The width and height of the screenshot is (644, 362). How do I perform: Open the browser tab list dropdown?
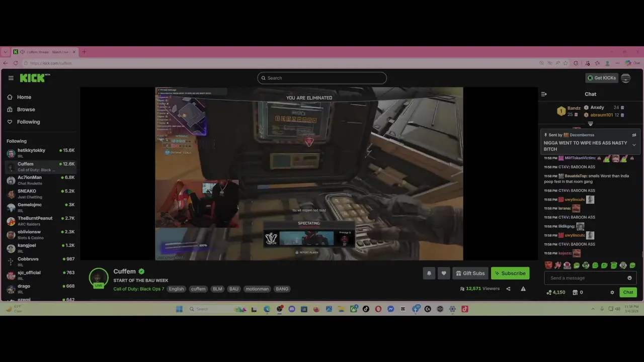click(x=5, y=52)
